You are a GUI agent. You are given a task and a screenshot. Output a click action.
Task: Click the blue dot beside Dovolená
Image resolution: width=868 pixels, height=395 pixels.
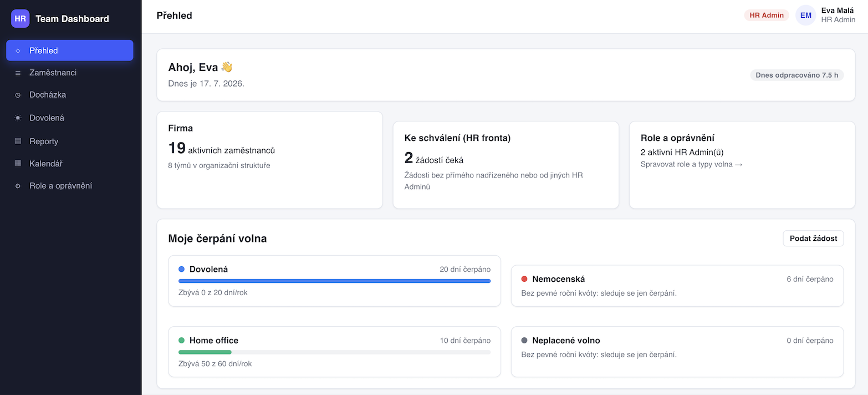tap(181, 269)
